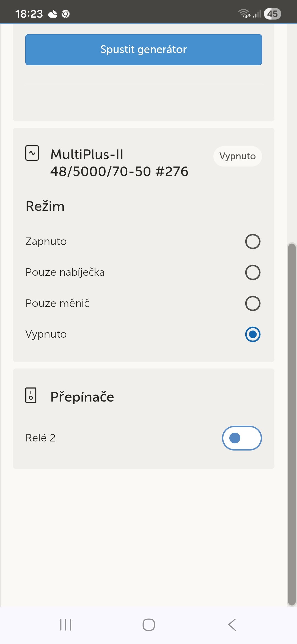This screenshot has height=644, width=297.
Task: Tap the Vypnuto status badge
Action: pos(238,156)
